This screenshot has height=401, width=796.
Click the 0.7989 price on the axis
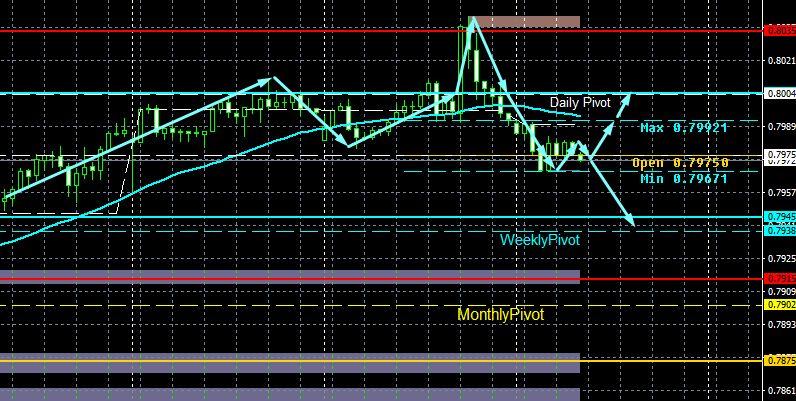tap(782, 126)
